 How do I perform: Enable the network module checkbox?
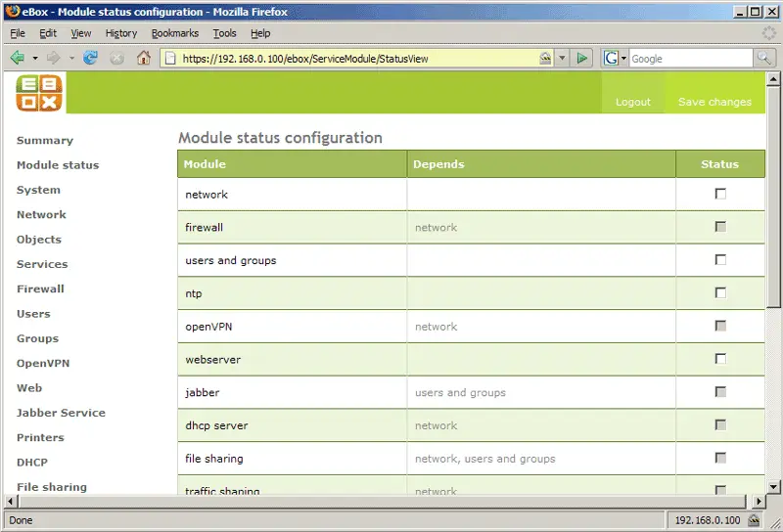click(x=720, y=194)
